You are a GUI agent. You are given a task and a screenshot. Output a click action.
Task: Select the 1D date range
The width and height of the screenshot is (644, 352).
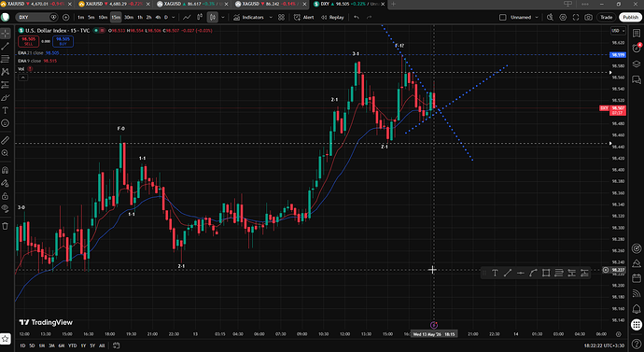(22, 345)
